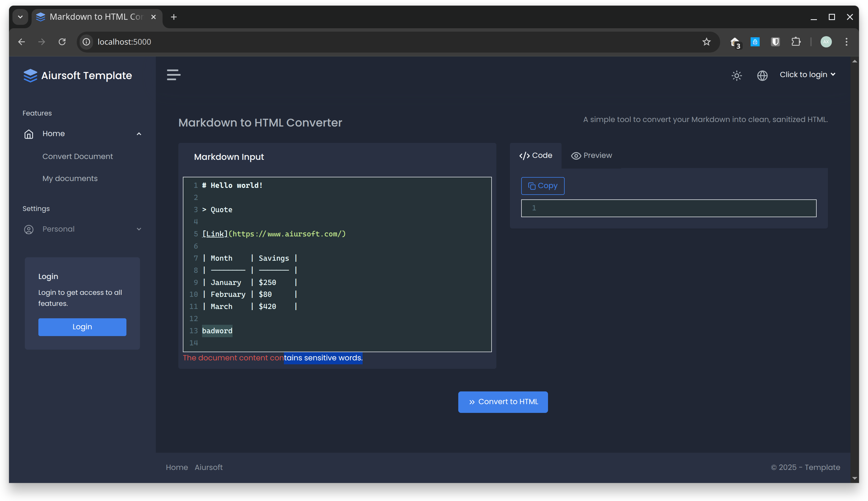
Task: Click the Copy button
Action: click(542, 186)
